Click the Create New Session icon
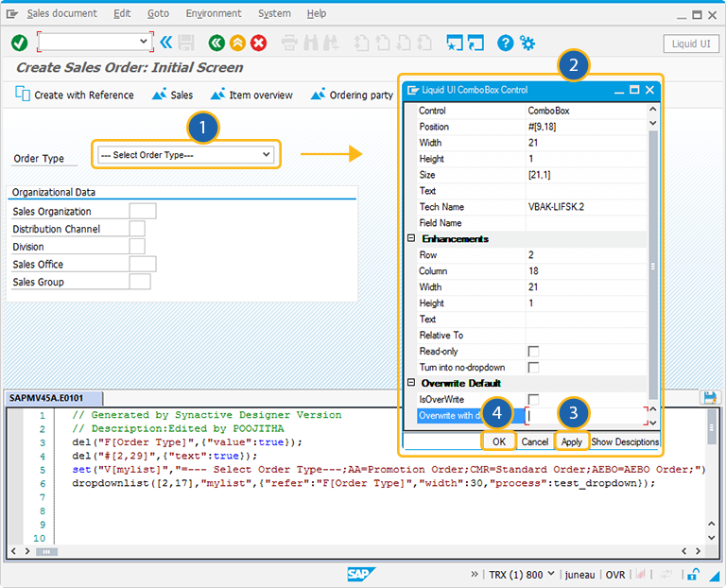Viewport: 726px width, 588px height. 454,43
